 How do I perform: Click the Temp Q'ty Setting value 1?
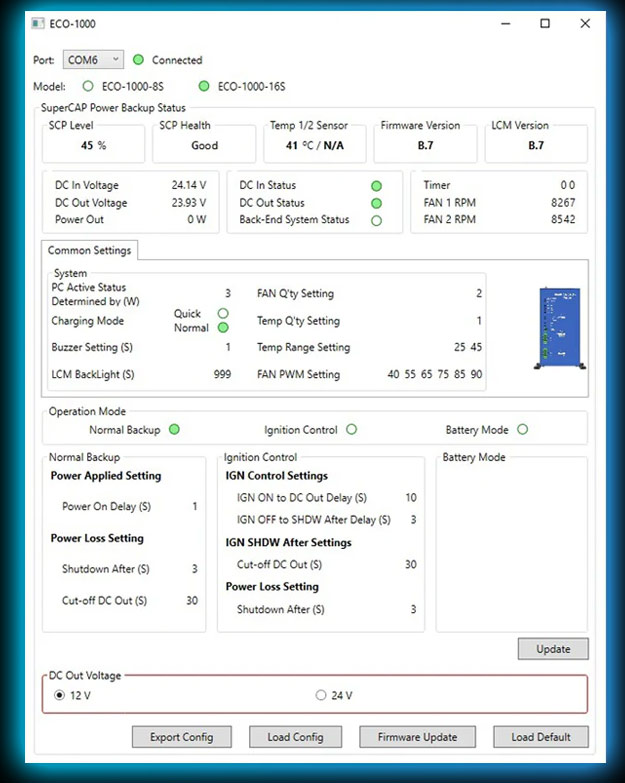coord(479,321)
